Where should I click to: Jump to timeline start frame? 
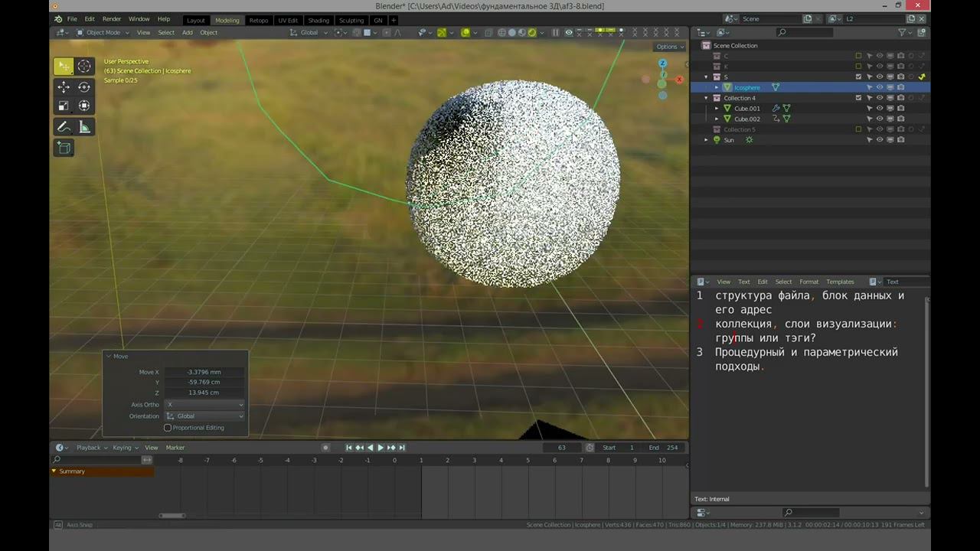349,448
